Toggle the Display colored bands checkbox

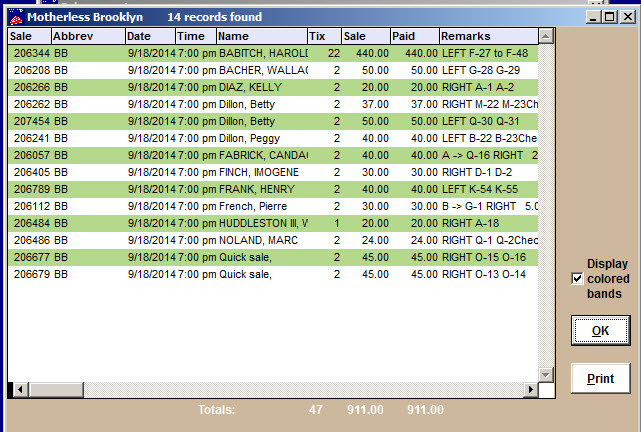coord(577,279)
